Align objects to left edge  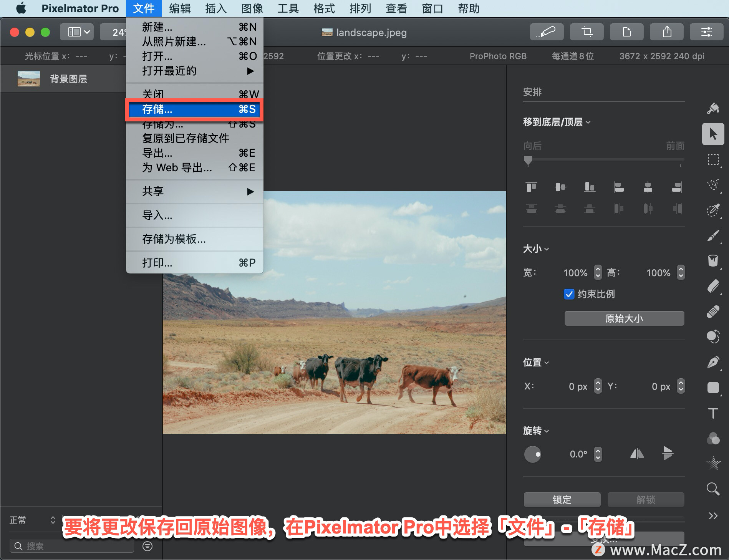pyautogui.click(x=619, y=187)
